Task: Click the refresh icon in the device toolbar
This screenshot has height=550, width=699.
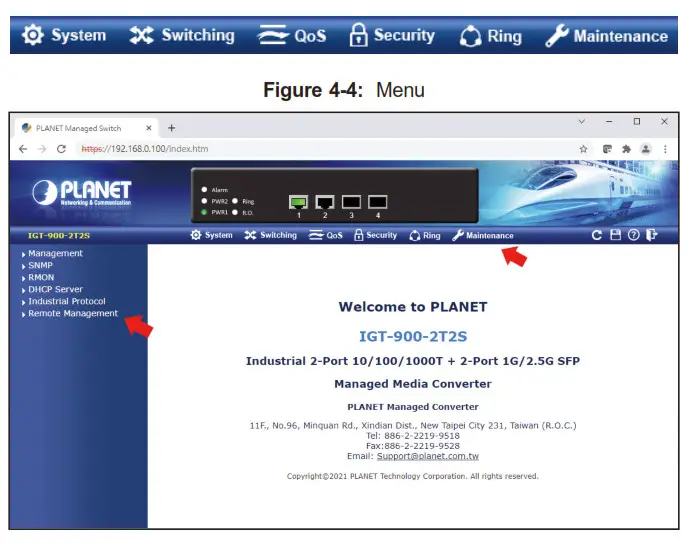Action: 596,235
